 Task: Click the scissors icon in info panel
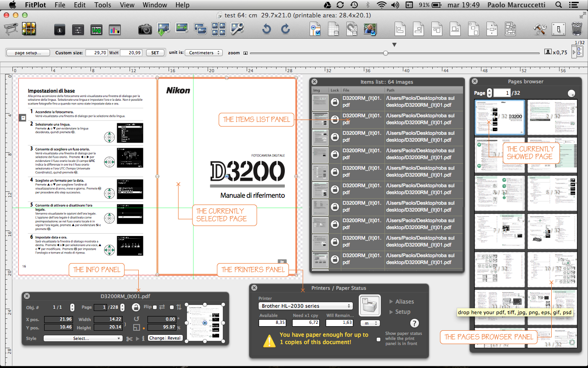coord(129,339)
